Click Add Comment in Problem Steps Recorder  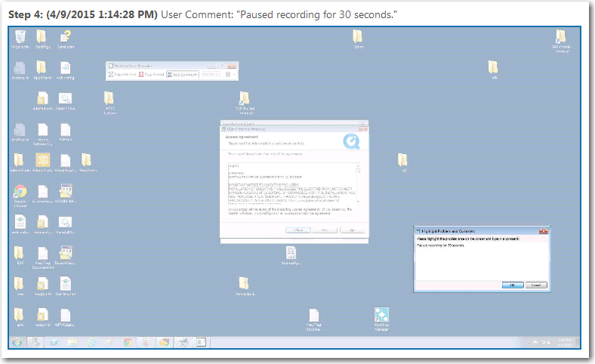pyautogui.click(x=182, y=75)
